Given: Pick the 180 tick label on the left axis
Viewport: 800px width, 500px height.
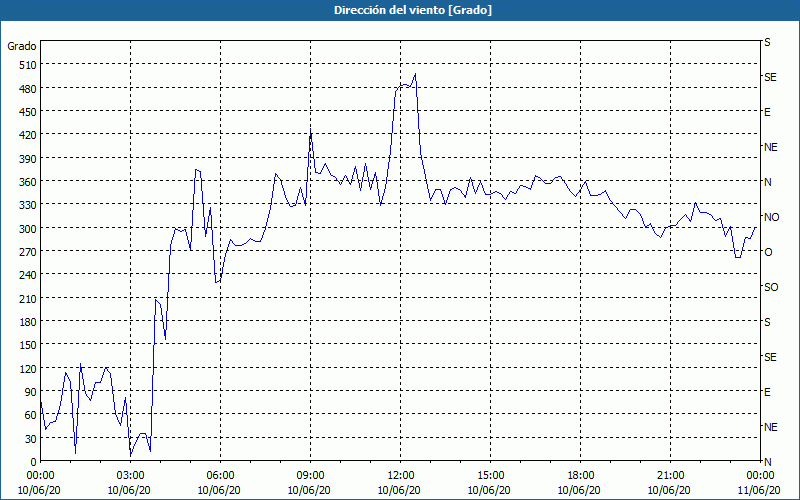Looking at the screenshot, I should 28,322.
